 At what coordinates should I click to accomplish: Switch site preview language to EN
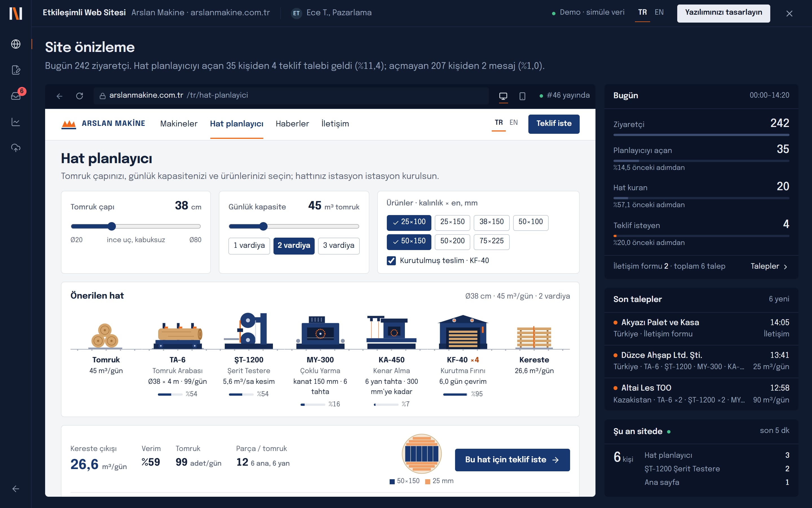click(x=513, y=123)
